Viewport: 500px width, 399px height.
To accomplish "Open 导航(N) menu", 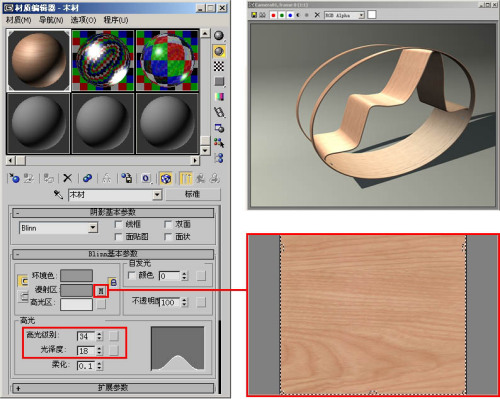I will (51, 20).
